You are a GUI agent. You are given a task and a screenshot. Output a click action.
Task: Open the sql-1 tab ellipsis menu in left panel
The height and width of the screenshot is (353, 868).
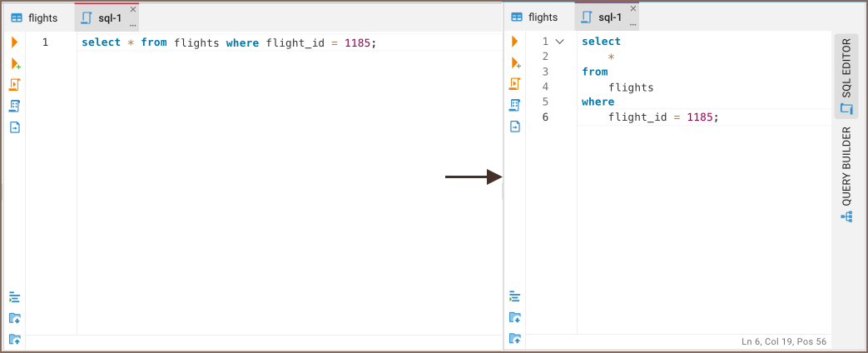133,25
